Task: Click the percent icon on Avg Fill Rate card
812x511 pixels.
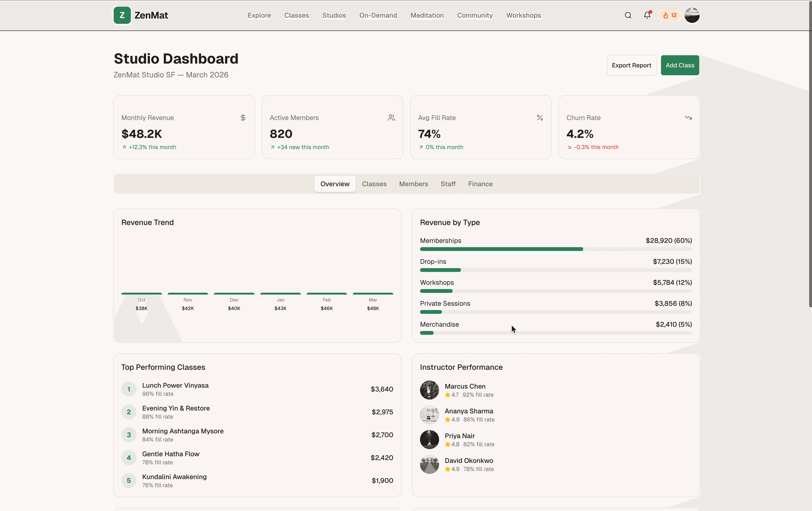Action: pyautogui.click(x=539, y=117)
